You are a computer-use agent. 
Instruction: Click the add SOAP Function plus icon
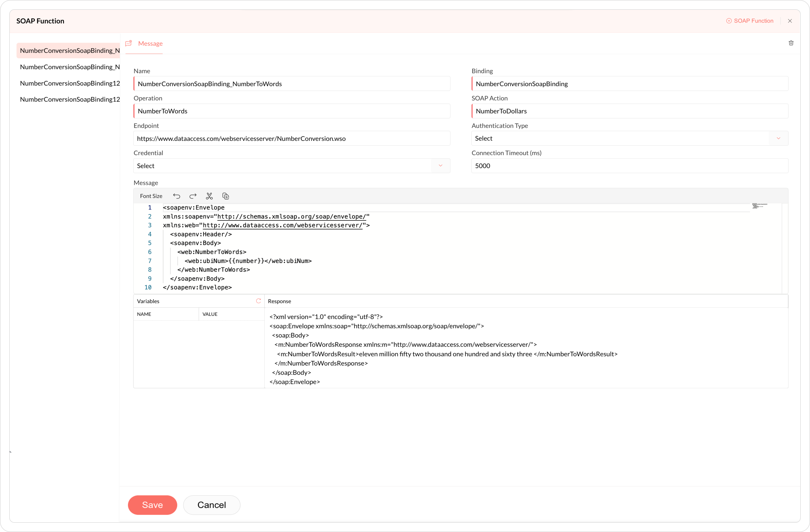coord(729,21)
